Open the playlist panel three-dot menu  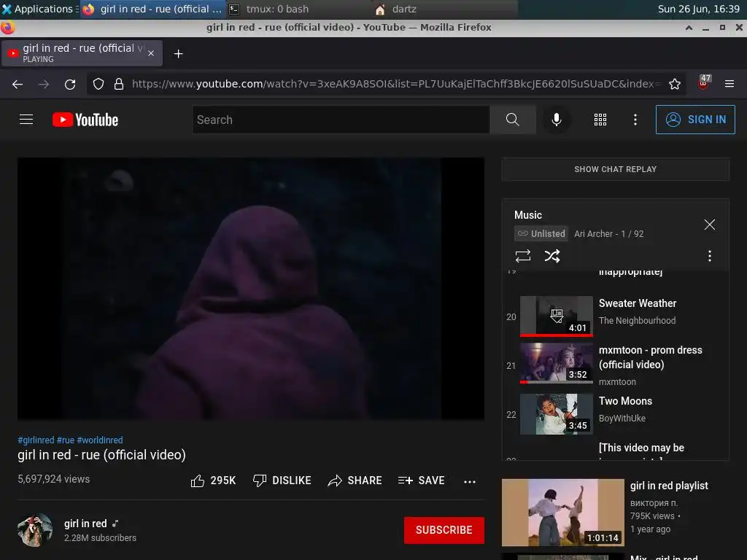click(709, 256)
